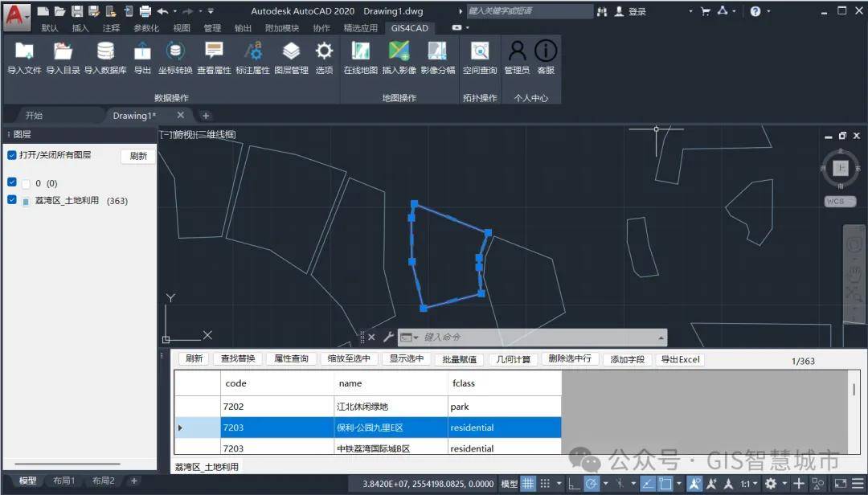The height and width of the screenshot is (495, 868).
Task: Click the customization menu icon in status bar
Action: coord(858,484)
